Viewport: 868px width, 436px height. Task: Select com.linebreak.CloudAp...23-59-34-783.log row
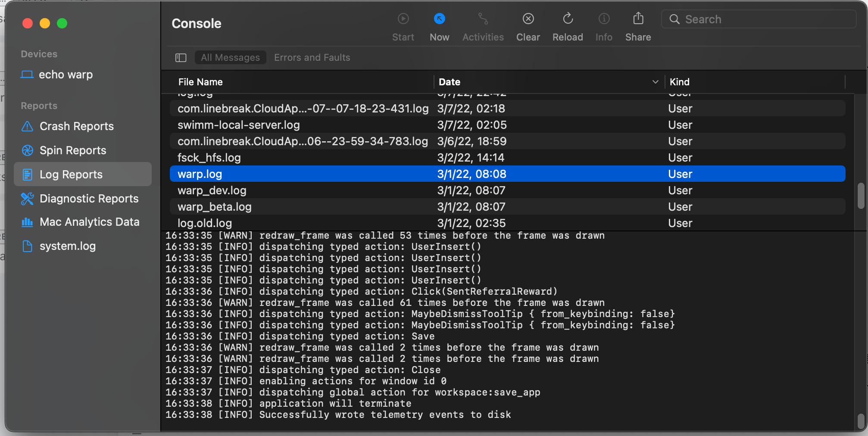tap(507, 141)
